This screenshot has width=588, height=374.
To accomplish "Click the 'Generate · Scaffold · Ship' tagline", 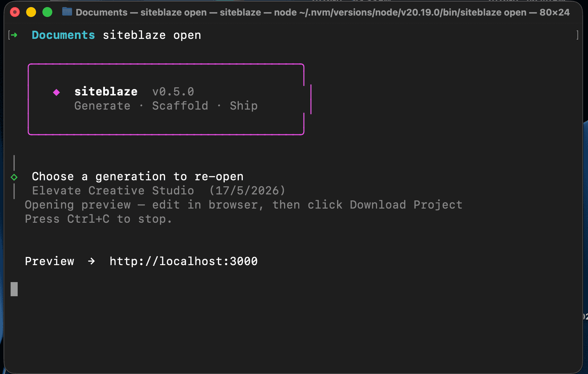I will pos(166,106).
